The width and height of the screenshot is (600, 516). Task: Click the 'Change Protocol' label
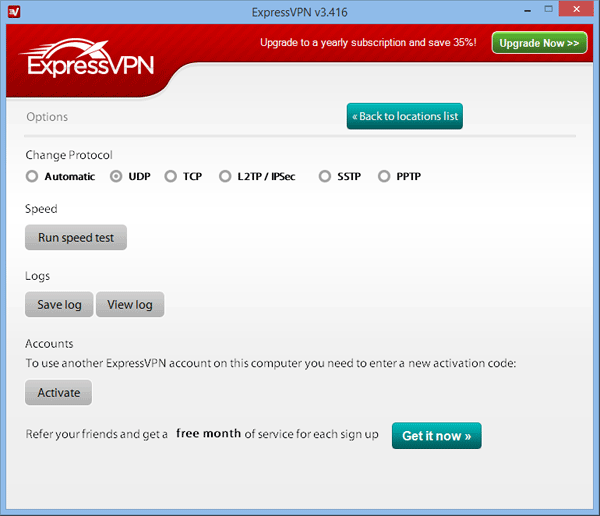tap(69, 155)
